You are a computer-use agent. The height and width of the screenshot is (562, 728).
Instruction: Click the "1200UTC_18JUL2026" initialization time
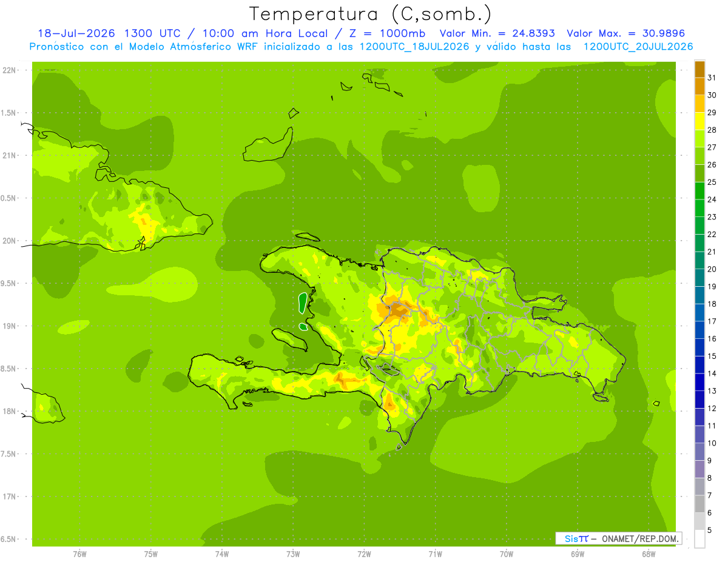[x=414, y=47]
